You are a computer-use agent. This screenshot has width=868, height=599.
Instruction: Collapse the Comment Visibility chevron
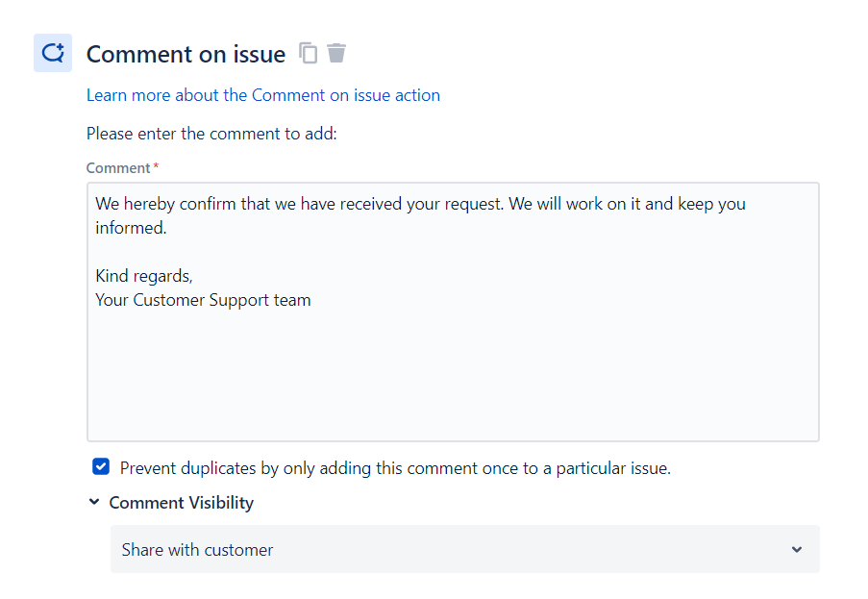point(94,502)
